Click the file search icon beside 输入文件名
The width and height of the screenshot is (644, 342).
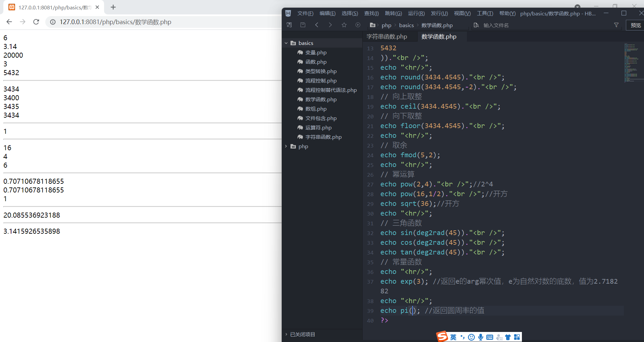pos(476,25)
